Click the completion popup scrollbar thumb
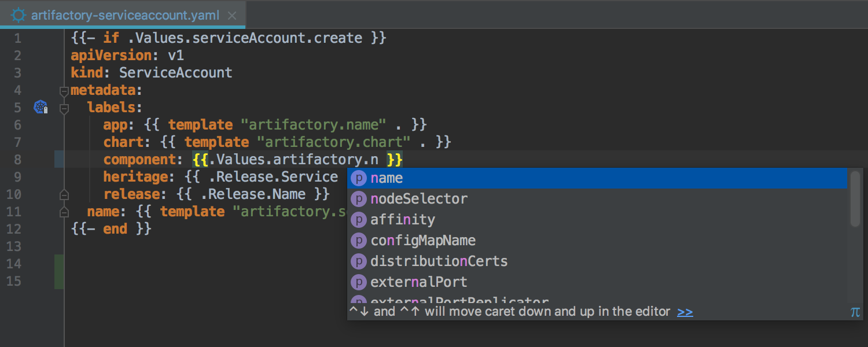 (855, 198)
